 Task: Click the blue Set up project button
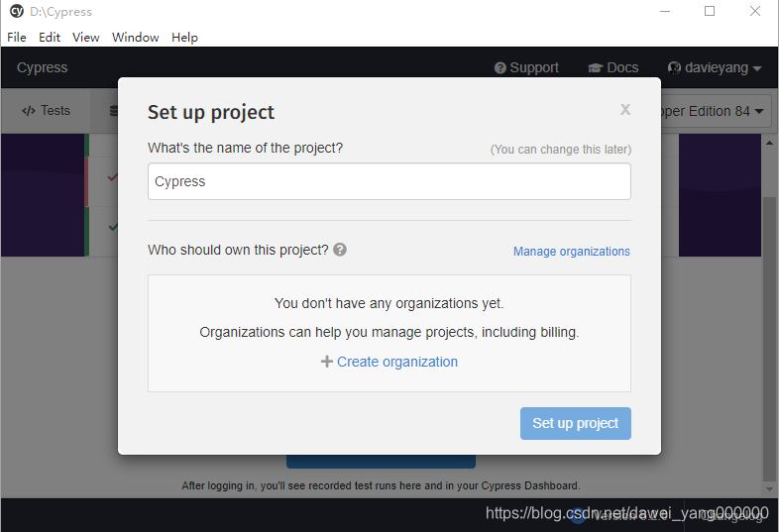(575, 423)
